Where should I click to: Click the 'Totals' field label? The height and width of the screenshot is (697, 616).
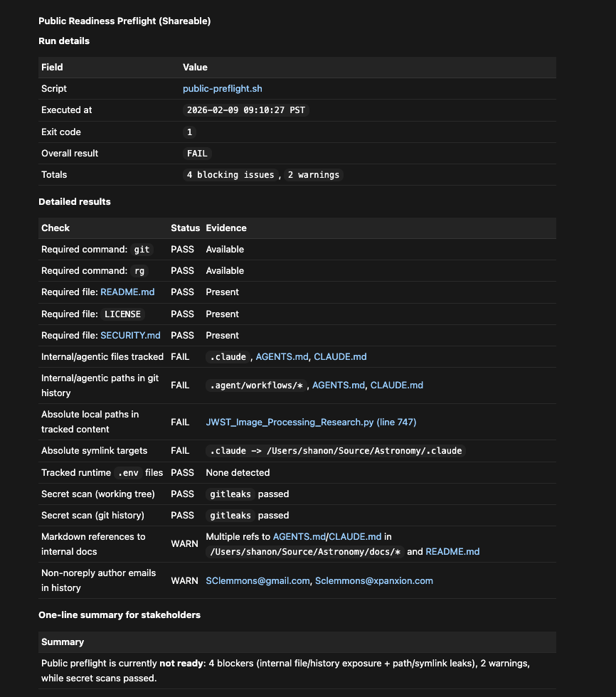54,175
